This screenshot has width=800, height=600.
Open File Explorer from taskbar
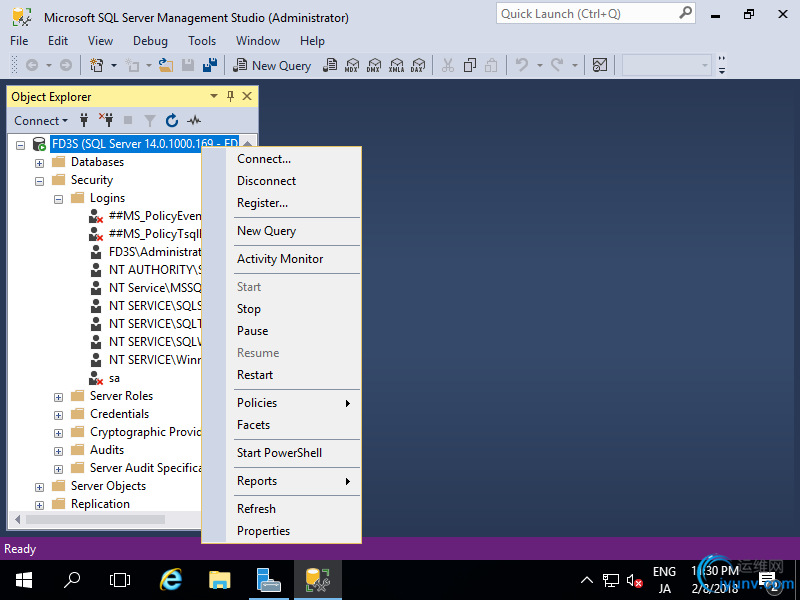220,580
